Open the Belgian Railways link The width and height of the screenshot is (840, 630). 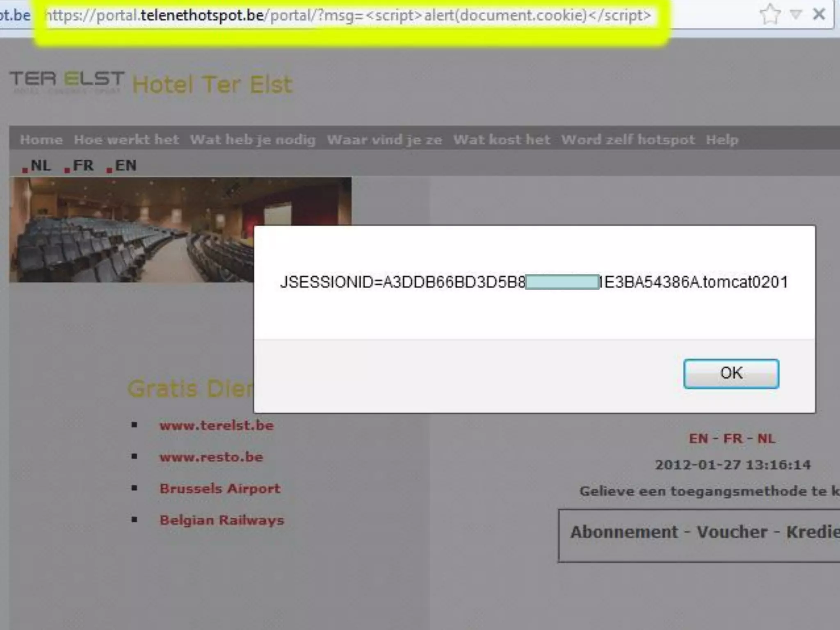[x=221, y=520]
